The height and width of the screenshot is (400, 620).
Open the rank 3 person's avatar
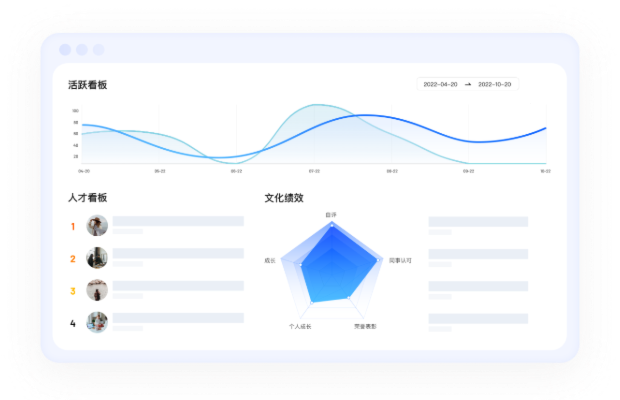point(97,291)
